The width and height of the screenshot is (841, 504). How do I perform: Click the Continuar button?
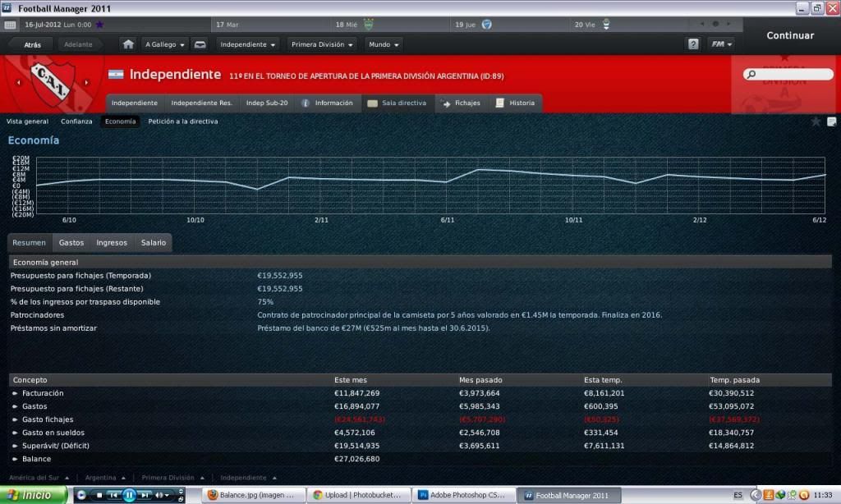click(790, 35)
